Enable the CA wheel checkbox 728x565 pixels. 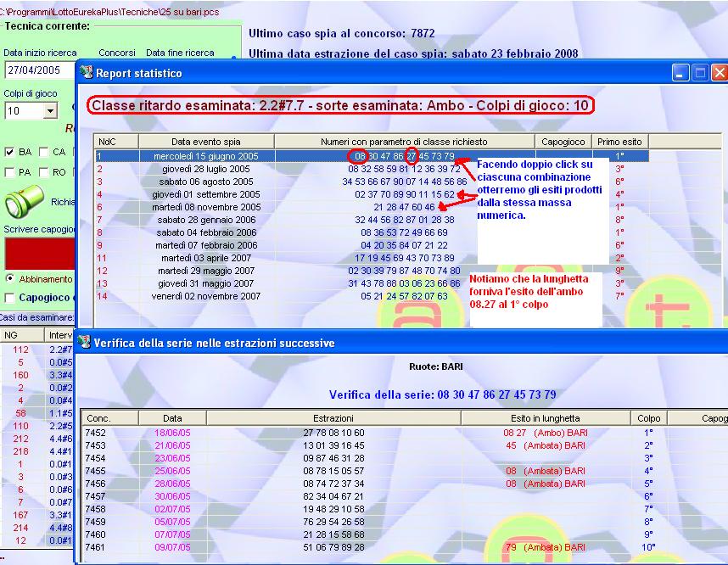tap(43, 152)
